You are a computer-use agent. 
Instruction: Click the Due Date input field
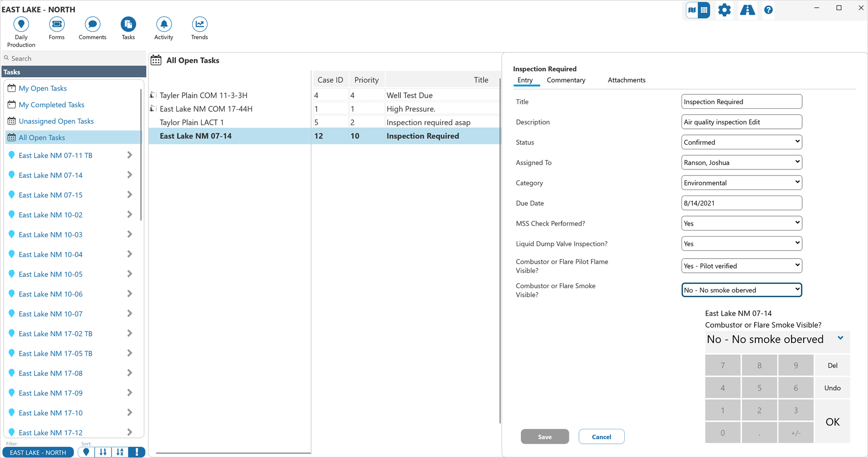(742, 203)
